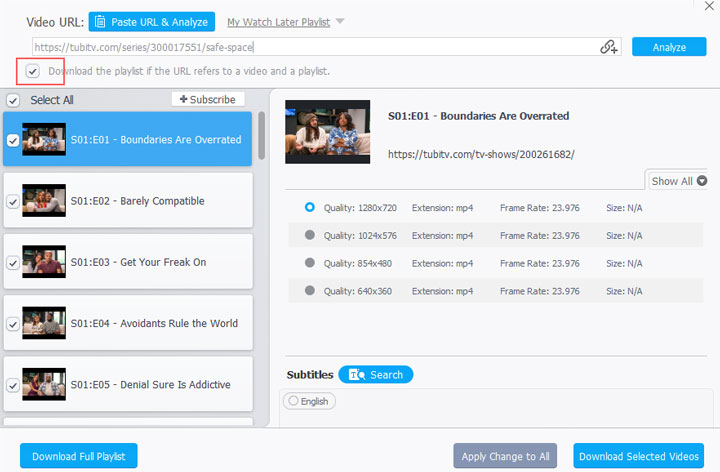The image size is (720, 472).
Task: Click the playlist vertical scrollbar handle
Action: point(262,135)
